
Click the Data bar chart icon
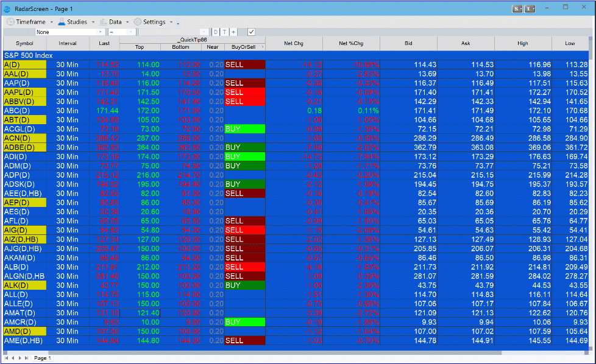(x=104, y=22)
